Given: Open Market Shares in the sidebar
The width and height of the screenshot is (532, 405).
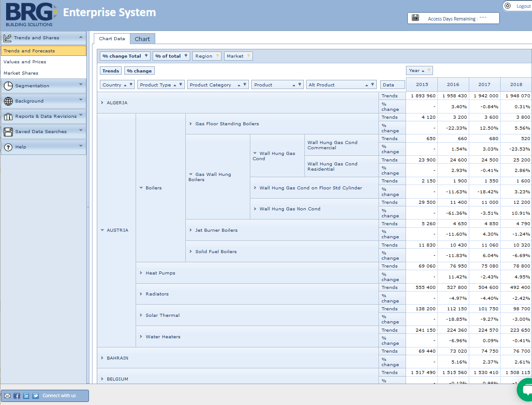Looking at the screenshot, I should point(21,73).
